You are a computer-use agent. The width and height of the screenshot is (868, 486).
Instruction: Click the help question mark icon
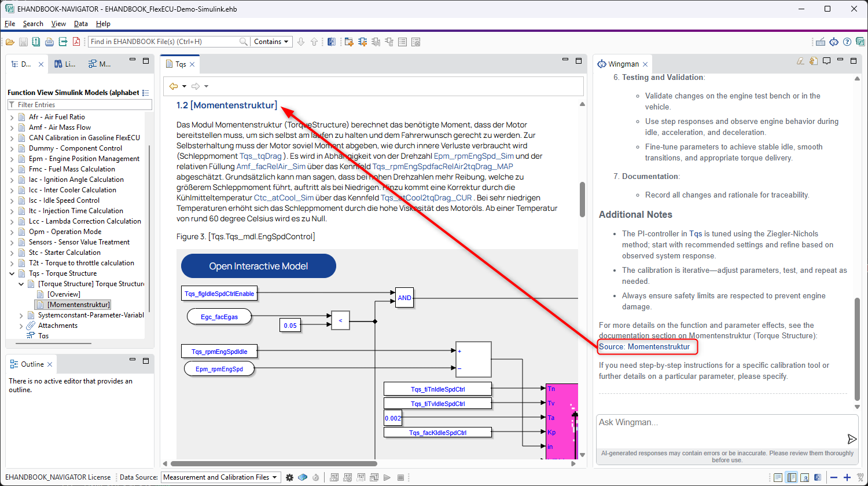coord(847,42)
